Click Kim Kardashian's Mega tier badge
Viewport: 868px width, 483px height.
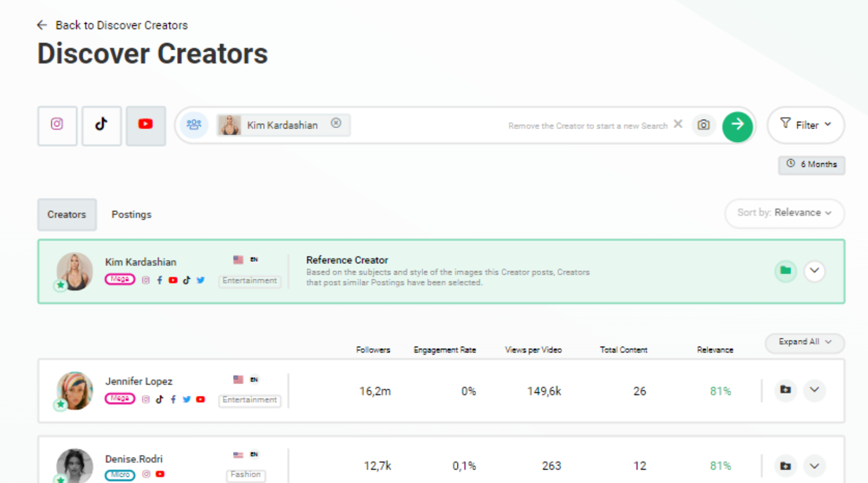tap(120, 279)
